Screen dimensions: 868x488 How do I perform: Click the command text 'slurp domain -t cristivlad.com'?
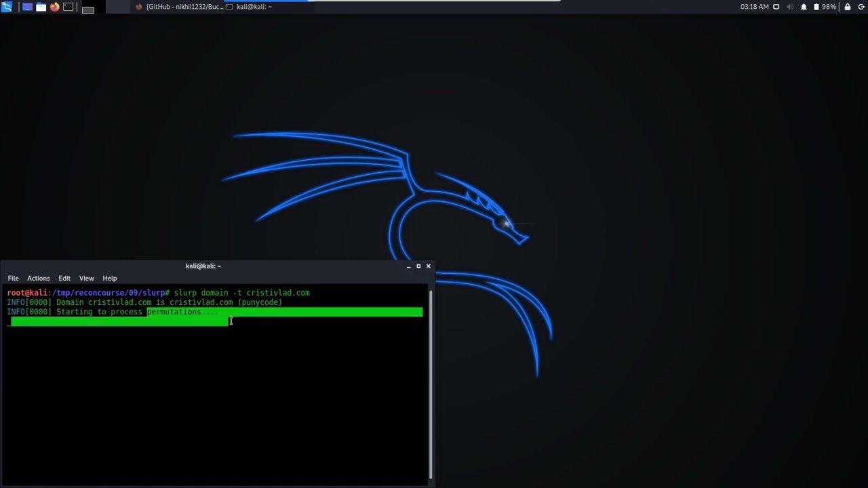click(241, 293)
